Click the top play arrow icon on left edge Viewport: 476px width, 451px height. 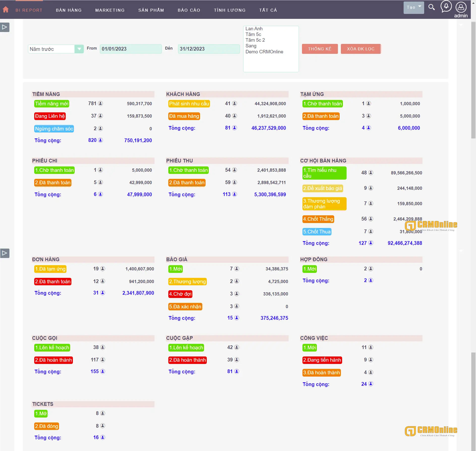pos(4,27)
